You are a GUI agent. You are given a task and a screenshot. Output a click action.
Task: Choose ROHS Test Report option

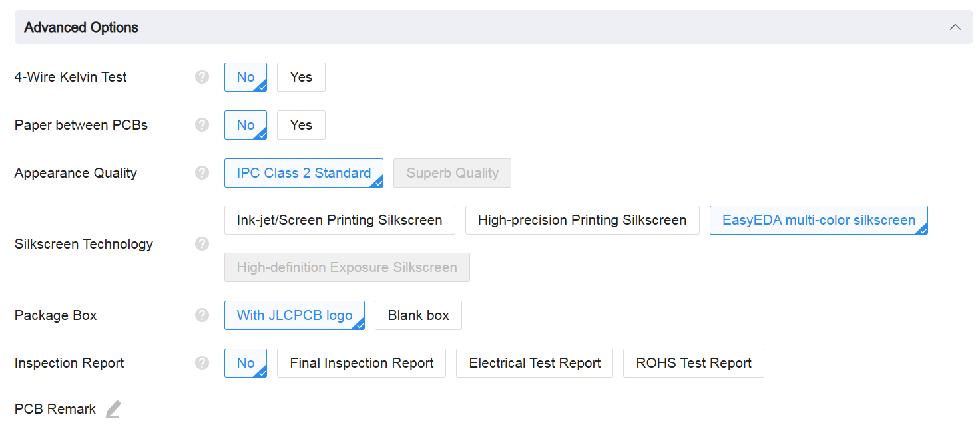pos(693,363)
